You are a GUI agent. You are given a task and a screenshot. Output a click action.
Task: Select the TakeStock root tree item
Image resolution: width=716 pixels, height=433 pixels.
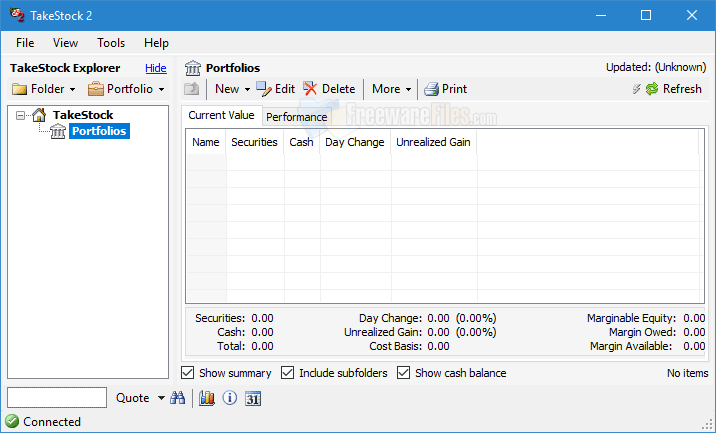[83, 115]
